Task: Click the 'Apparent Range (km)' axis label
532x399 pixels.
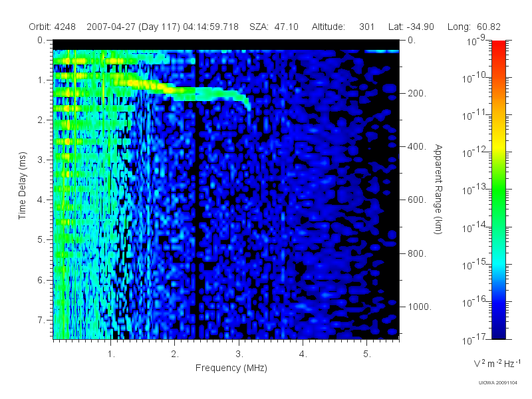Action: [x=438, y=190]
